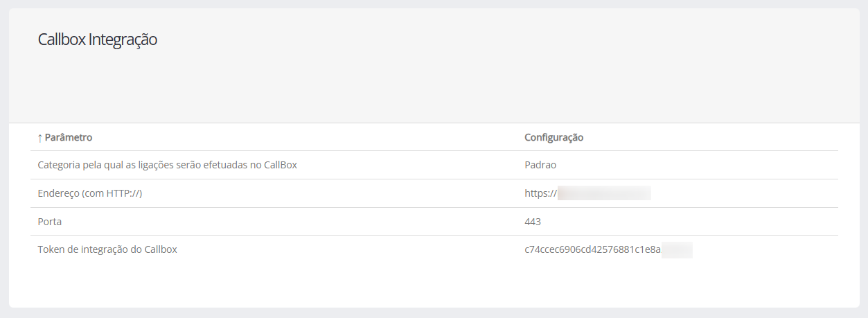This screenshot has height=318, width=868.
Task: Click the c74ccec6906cd token value
Action: 592,249
